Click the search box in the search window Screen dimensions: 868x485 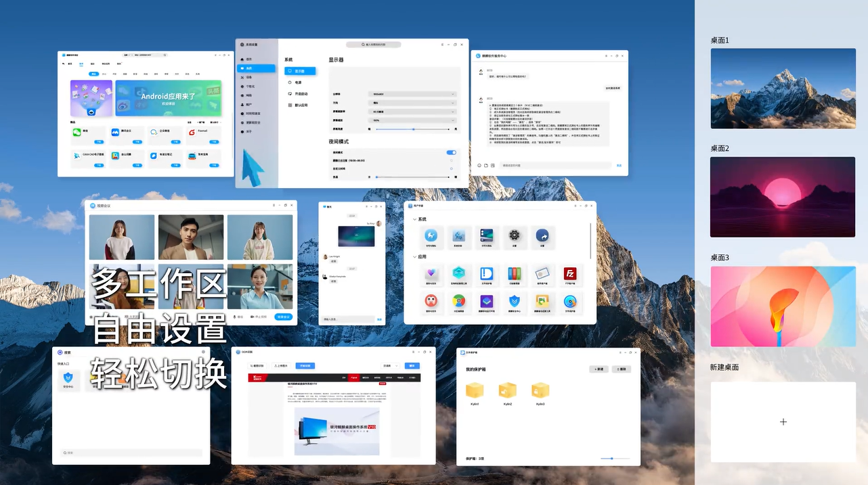pyautogui.click(x=131, y=453)
